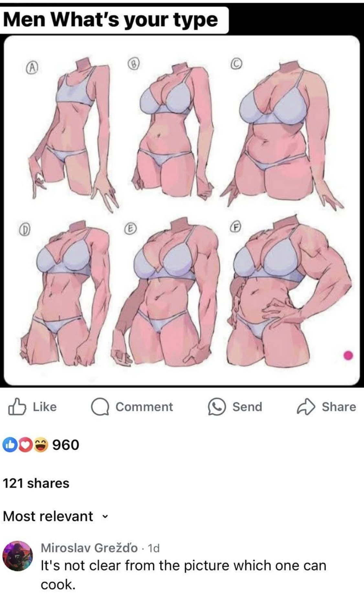Open the posted body-type chart image
Screen dimensions: 364x594
[x=182, y=210]
